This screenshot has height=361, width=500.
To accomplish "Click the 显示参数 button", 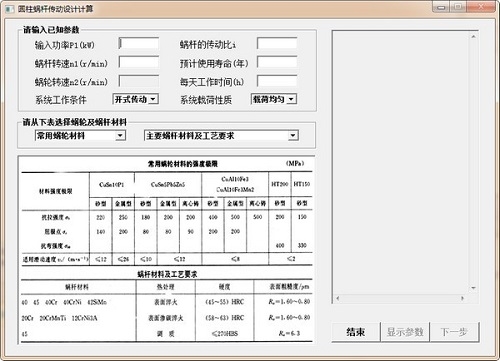I will point(405,332).
